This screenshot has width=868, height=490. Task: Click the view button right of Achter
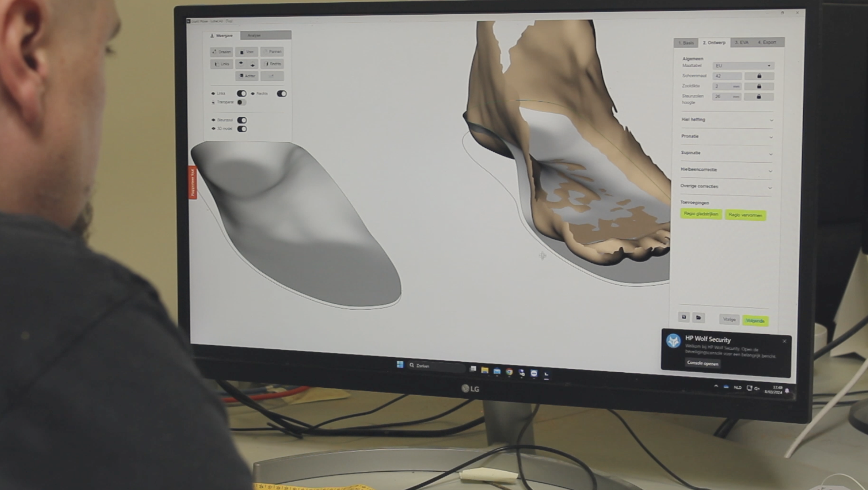tap(272, 76)
